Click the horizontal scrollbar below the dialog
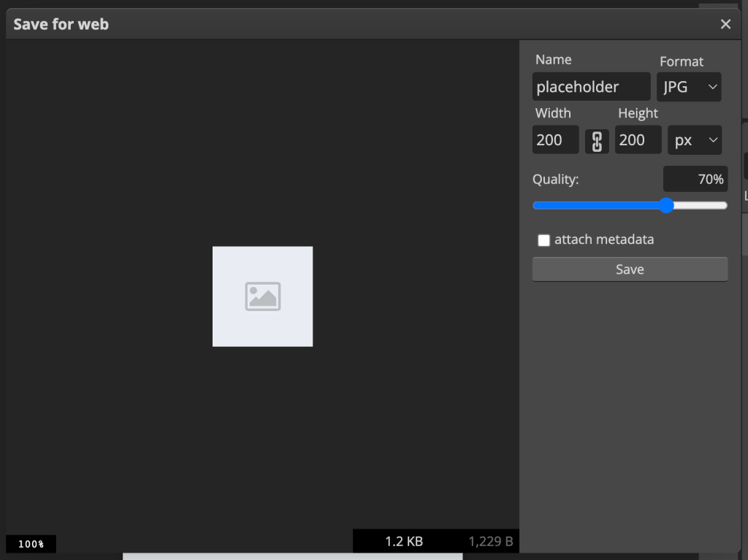Viewport: 748px width, 560px height. pyautogui.click(x=292, y=556)
